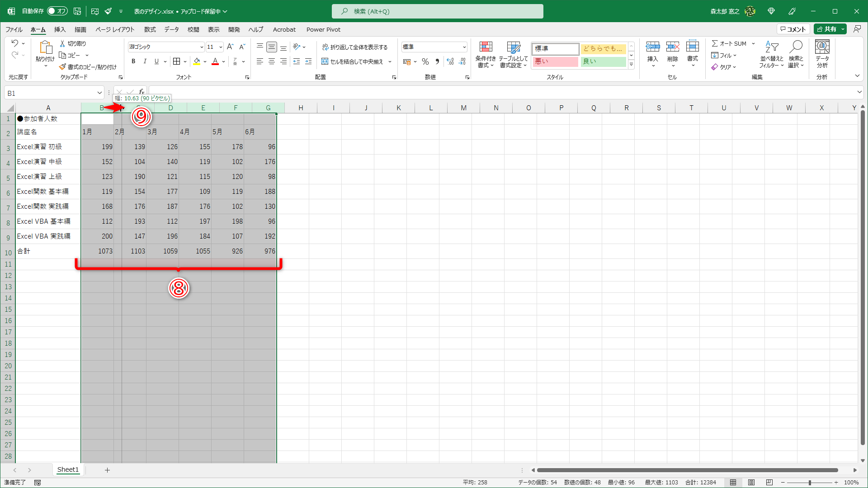Toggle Wrap Text option
Screen dimensions: 868x488
click(355, 47)
